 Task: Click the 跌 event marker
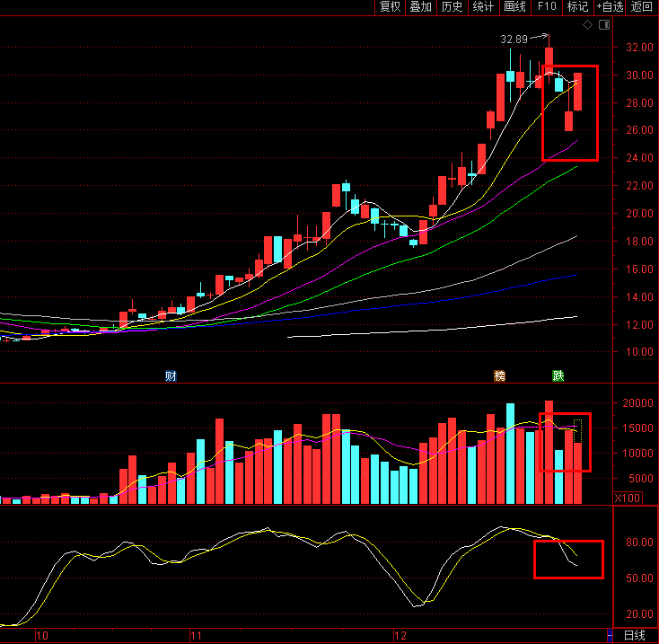[558, 375]
